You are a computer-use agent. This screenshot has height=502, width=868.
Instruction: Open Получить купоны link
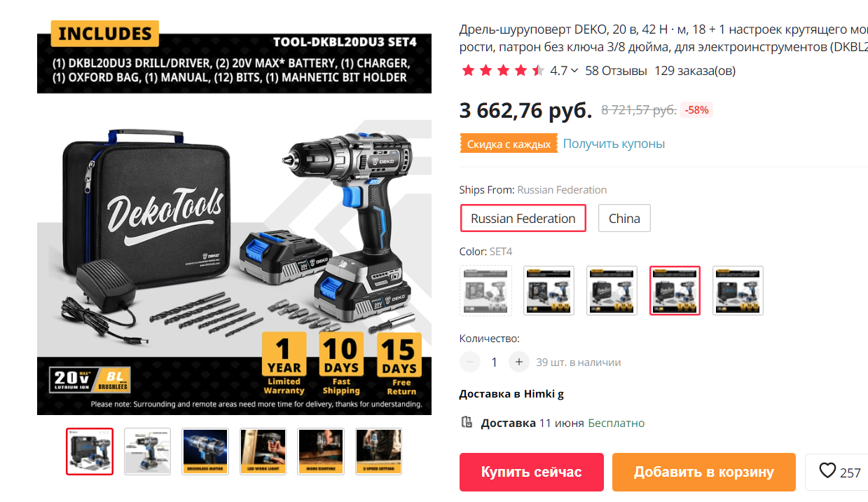[x=614, y=144]
